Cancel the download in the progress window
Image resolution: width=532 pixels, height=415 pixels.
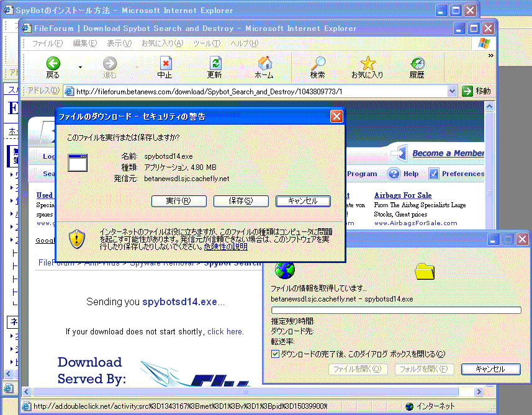[490, 369]
